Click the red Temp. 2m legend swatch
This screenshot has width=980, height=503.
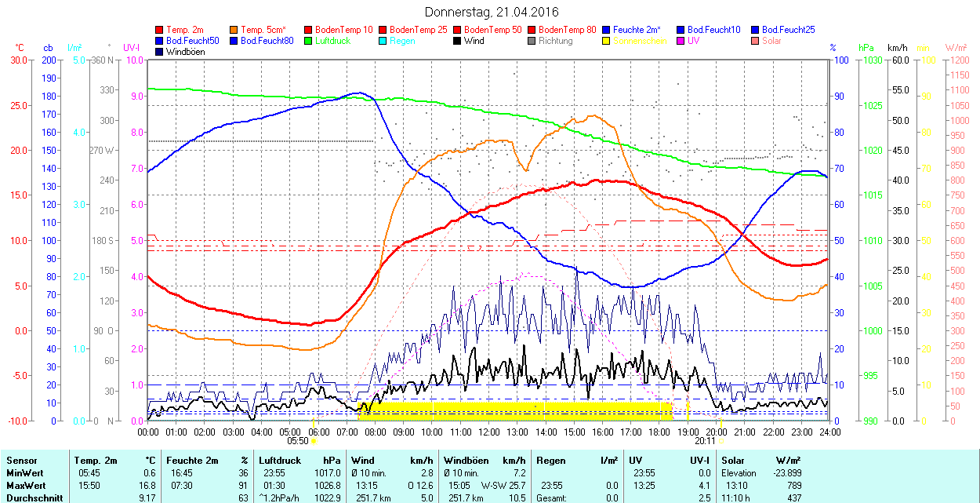(160, 30)
